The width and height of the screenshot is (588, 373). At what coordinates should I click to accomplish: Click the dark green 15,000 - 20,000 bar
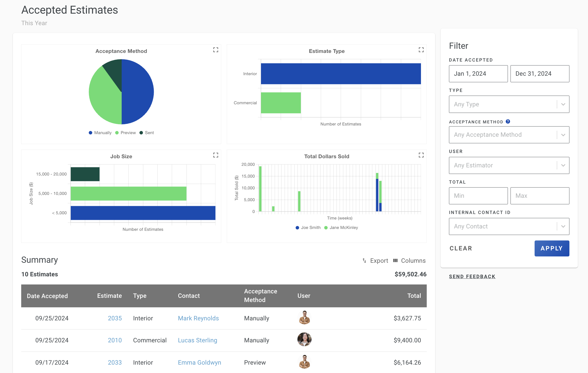[85, 174]
